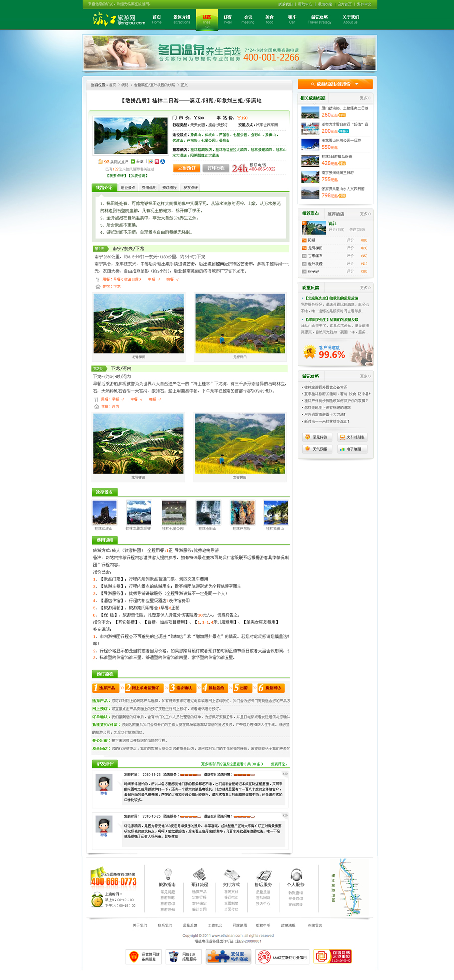Click the 售后服务 telephone icon
Viewport: 454px width, 980px height.
point(263,875)
